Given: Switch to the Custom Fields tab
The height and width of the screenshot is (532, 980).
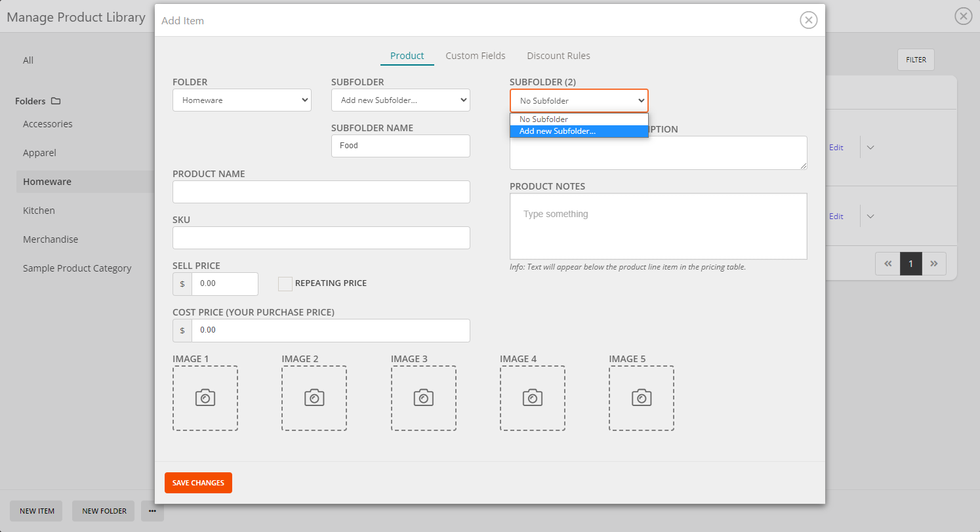Looking at the screenshot, I should [476, 56].
